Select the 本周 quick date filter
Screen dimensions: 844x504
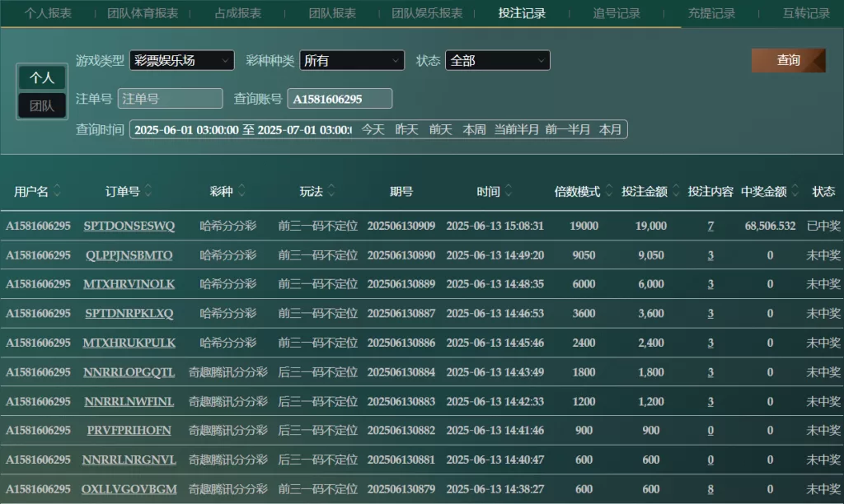(x=474, y=129)
